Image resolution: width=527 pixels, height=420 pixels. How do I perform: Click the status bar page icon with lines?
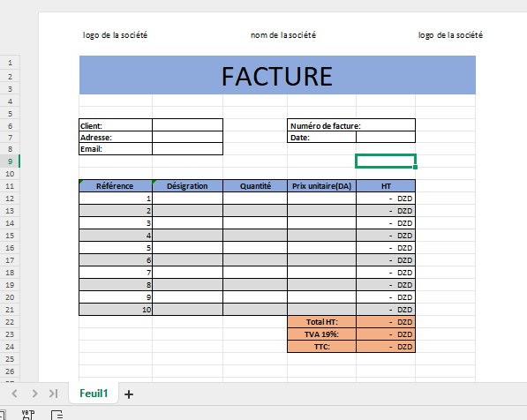tap(56, 415)
